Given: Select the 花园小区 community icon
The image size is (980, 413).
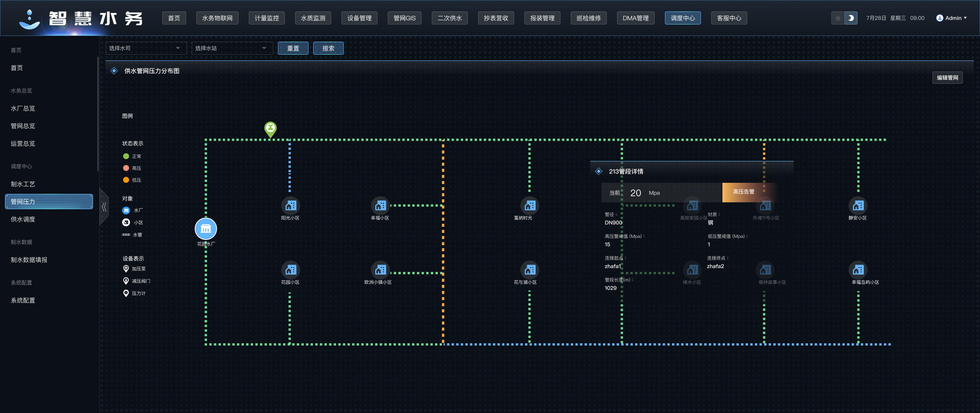Looking at the screenshot, I should (x=291, y=270).
